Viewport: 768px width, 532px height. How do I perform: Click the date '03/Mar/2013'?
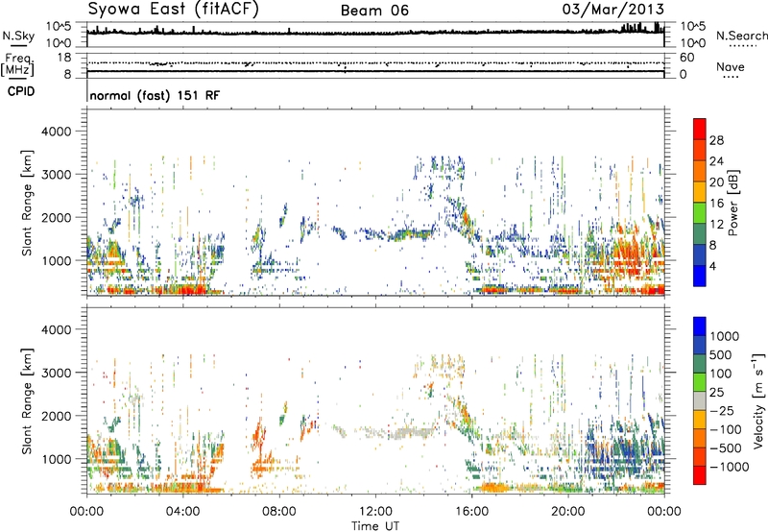tap(613, 10)
